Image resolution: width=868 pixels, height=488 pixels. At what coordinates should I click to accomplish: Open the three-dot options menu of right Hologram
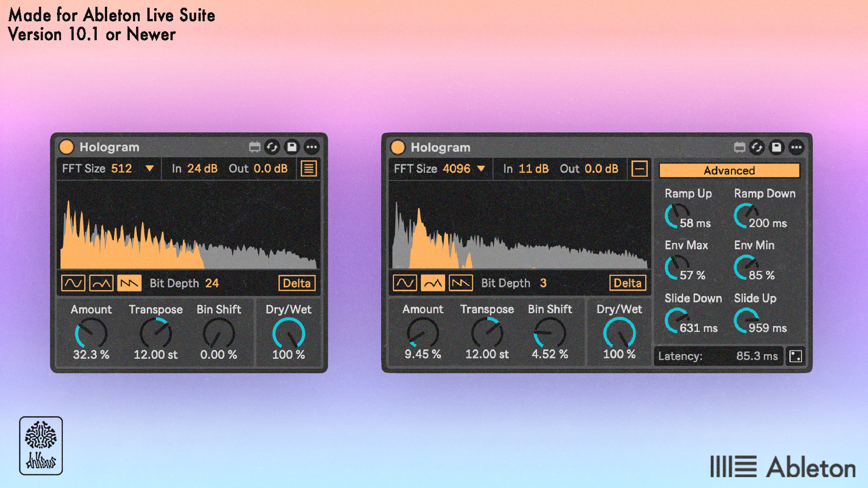click(x=796, y=147)
